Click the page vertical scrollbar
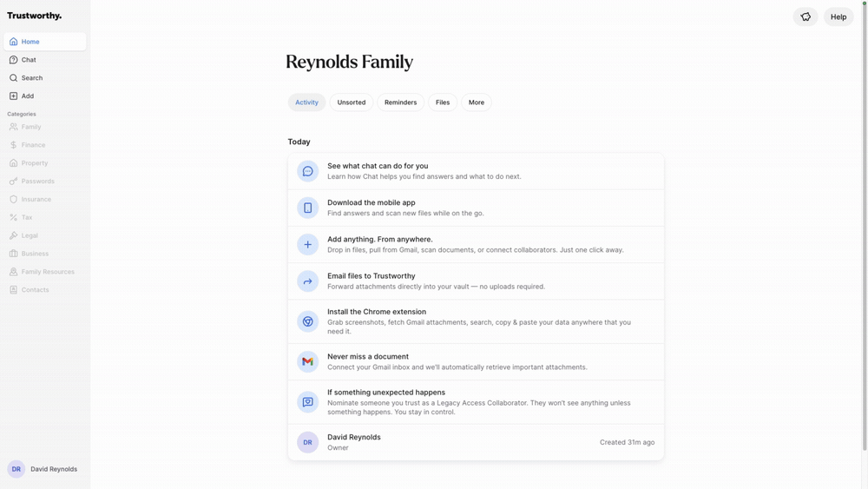This screenshot has width=868, height=489. coord(865,226)
